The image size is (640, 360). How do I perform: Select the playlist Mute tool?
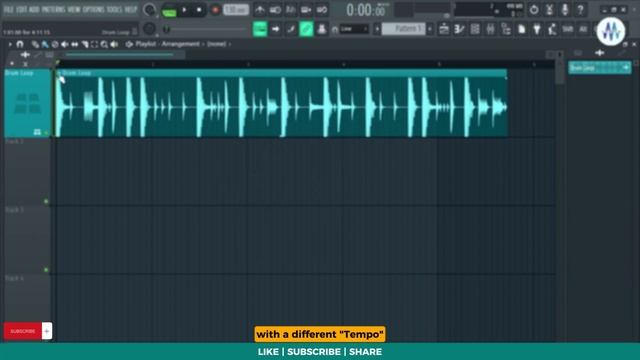64,44
